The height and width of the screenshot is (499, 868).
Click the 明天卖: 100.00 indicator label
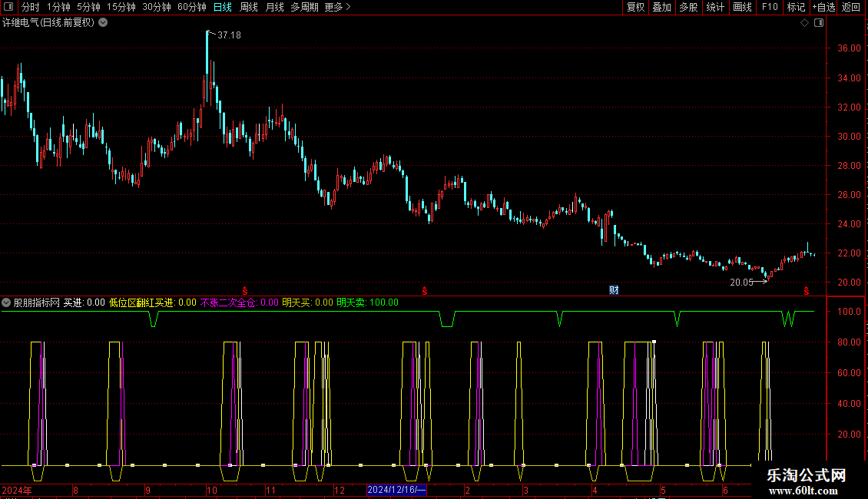(x=368, y=302)
